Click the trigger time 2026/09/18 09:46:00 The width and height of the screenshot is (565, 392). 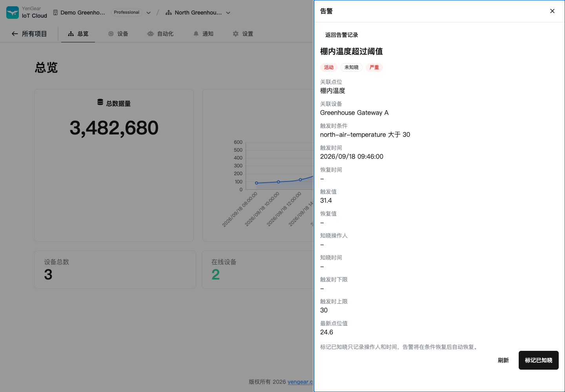[352, 156]
